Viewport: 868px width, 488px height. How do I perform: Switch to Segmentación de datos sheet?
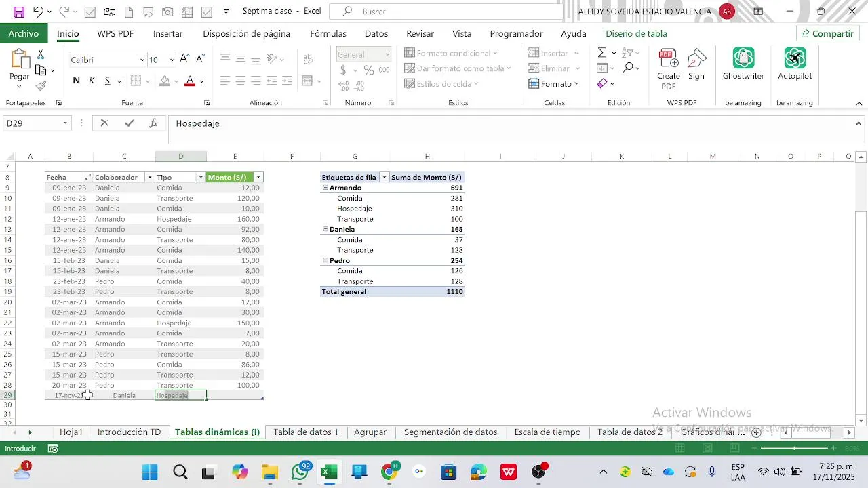tap(450, 432)
